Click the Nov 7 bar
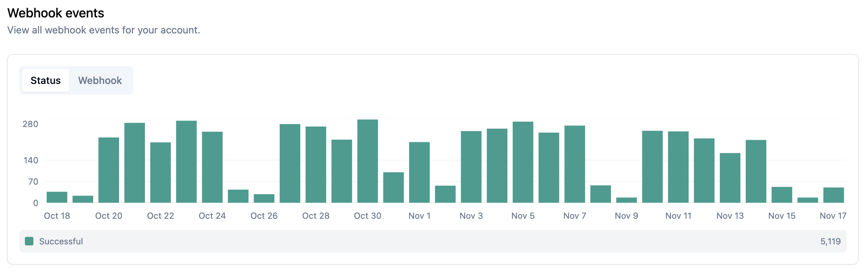 pos(575,164)
